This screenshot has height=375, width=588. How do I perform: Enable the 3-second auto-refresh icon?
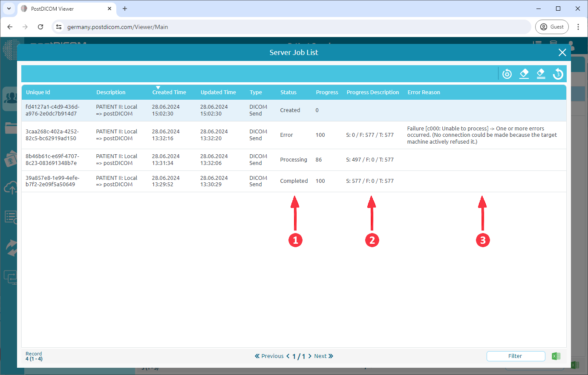558,74
